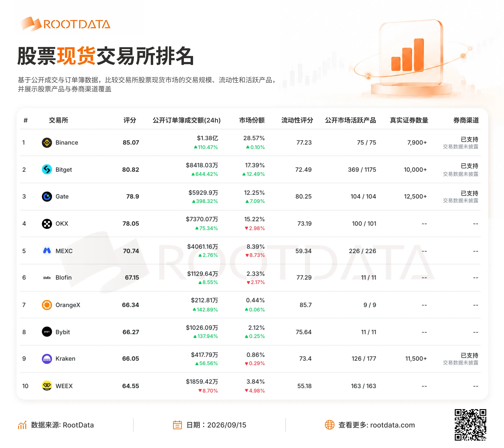Click the 11,500+ securities count

(x=416, y=358)
